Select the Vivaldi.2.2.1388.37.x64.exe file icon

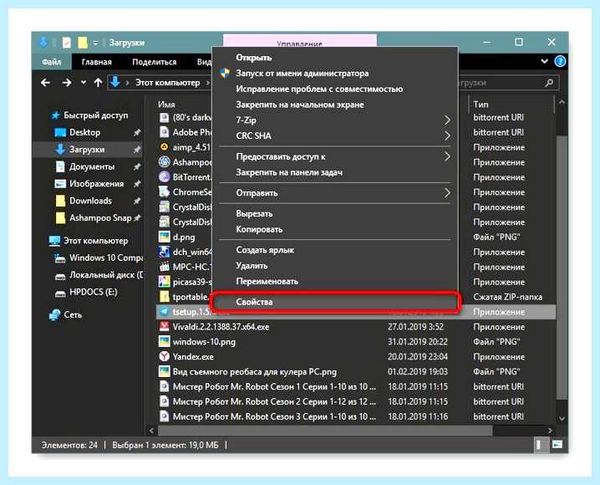click(x=164, y=327)
